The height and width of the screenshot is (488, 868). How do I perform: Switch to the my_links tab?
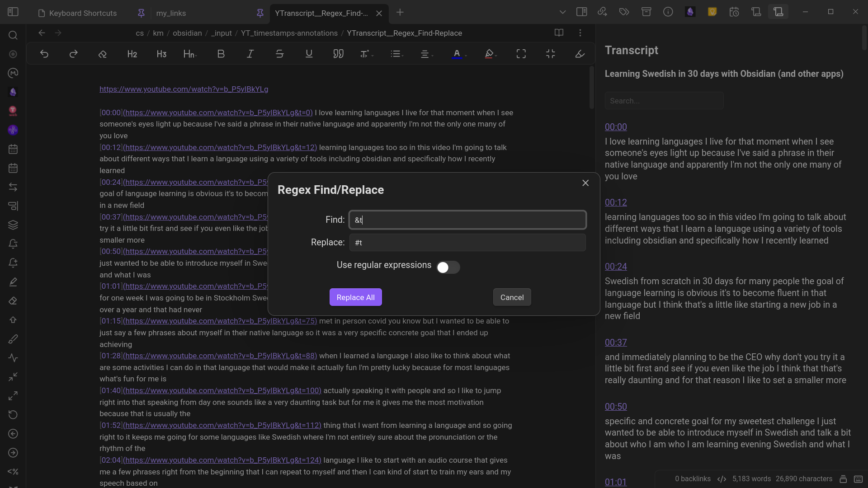coord(171,13)
